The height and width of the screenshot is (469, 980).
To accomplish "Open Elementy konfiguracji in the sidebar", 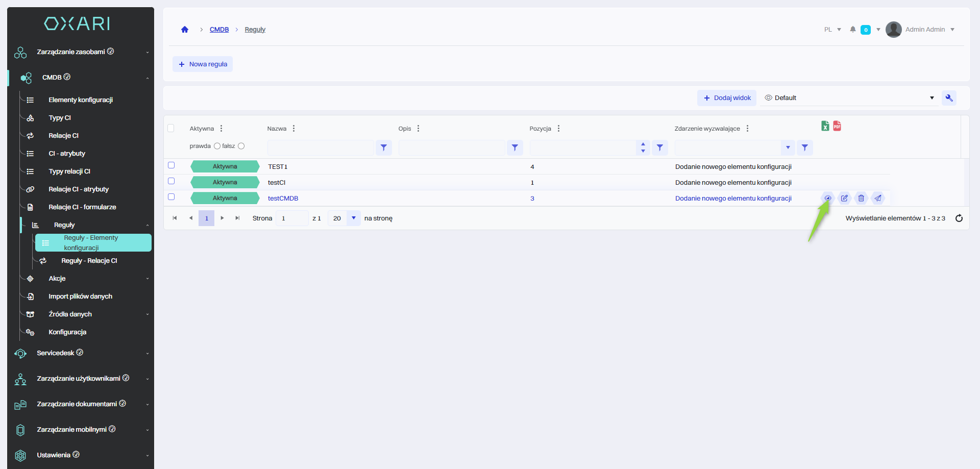I will 81,100.
